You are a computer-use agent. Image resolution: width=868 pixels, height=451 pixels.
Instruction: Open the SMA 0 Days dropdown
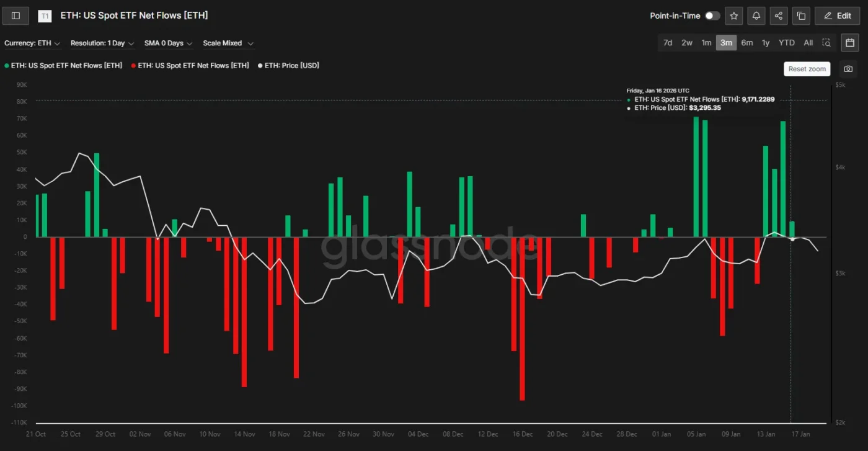[x=168, y=43]
